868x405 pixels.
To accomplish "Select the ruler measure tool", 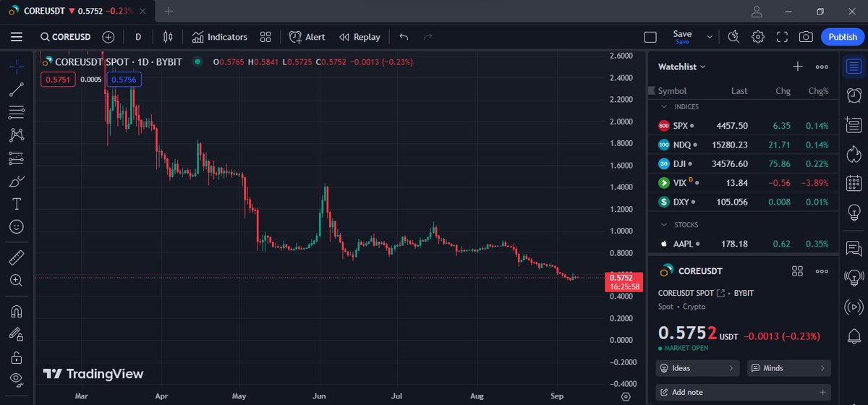I will pyautogui.click(x=17, y=257).
